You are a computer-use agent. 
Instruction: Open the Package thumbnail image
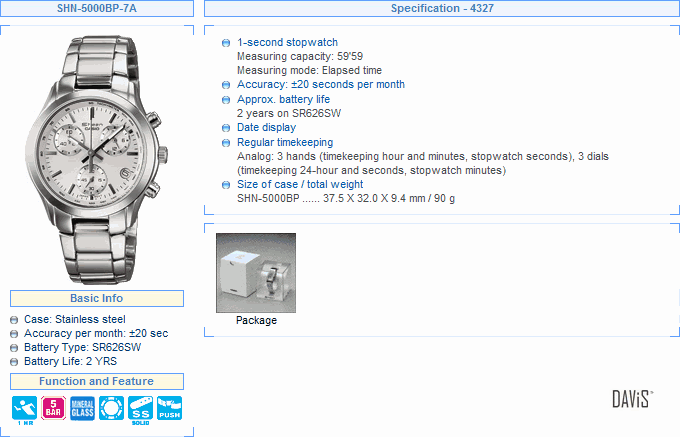(256, 273)
